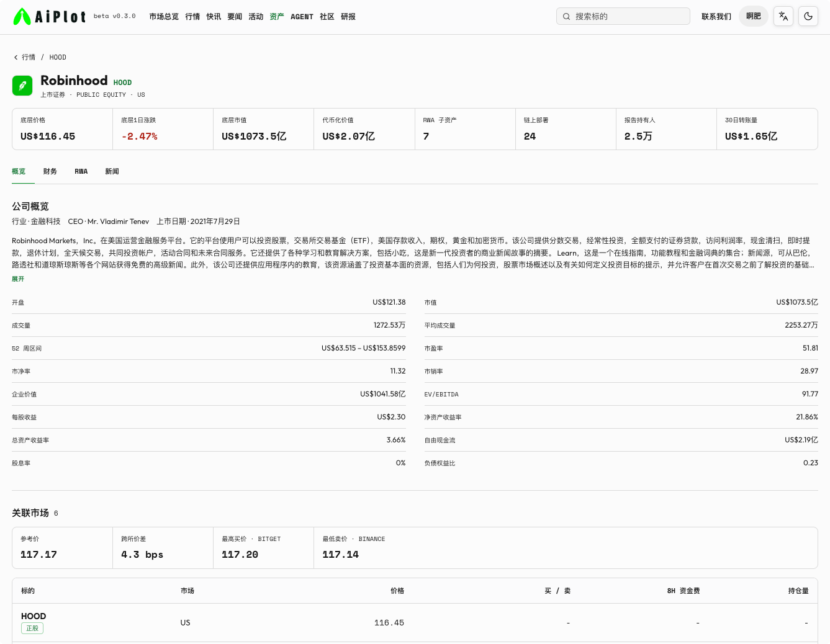Image resolution: width=830 pixels, height=644 pixels.
Task: Click the 联系我们 link
Action: click(x=716, y=17)
